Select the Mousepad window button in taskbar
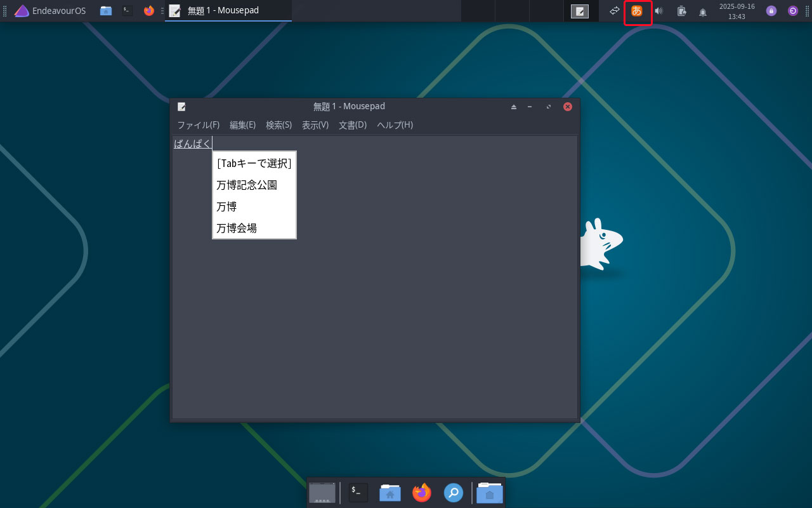The height and width of the screenshot is (508, 812). pos(228,11)
